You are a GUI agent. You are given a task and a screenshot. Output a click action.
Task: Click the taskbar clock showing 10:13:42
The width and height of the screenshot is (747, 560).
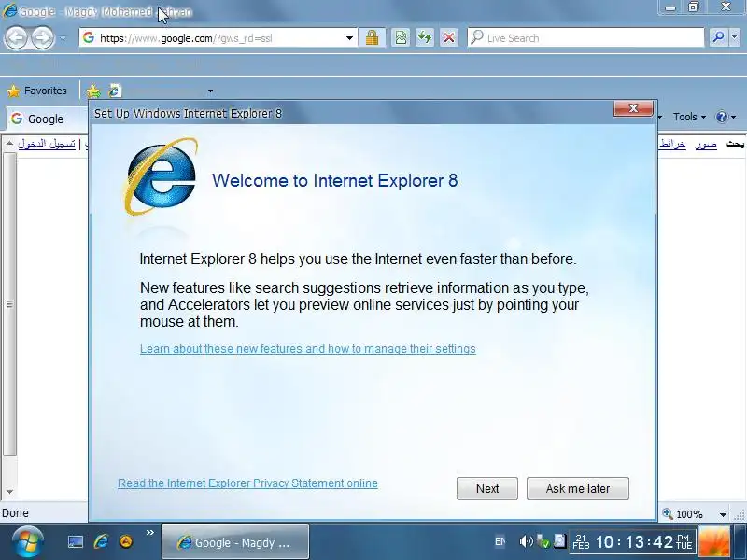[632, 542]
